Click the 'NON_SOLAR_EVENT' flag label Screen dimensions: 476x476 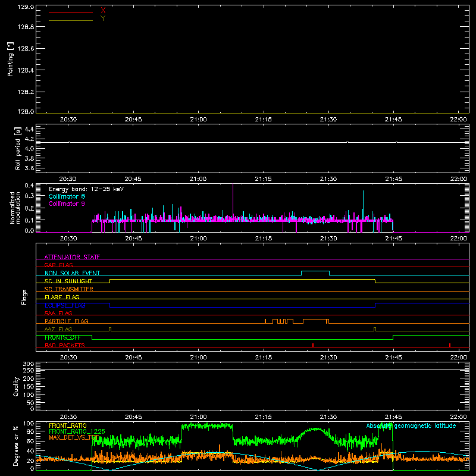[x=72, y=273]
